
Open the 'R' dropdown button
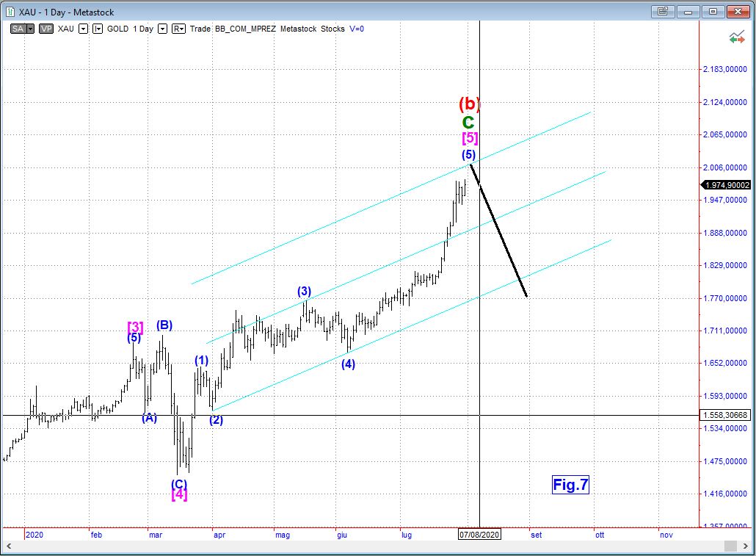[178, 29]
